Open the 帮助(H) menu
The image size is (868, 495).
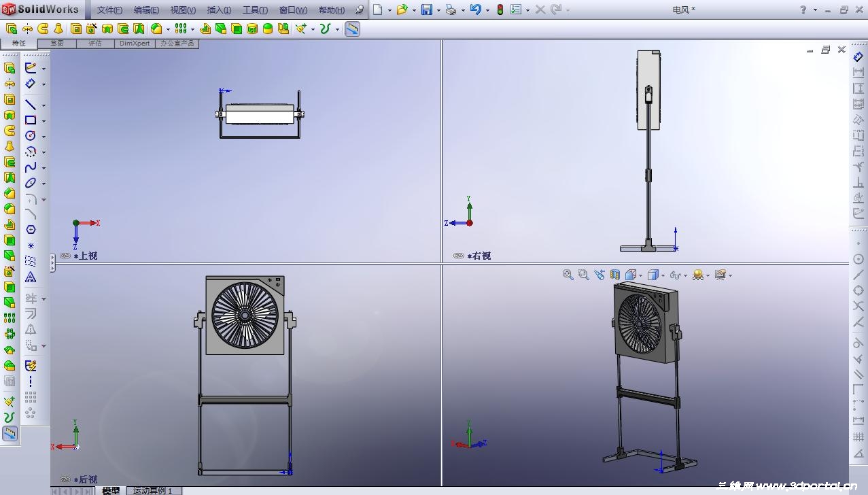pyautogui.click(x=331, y=10)
